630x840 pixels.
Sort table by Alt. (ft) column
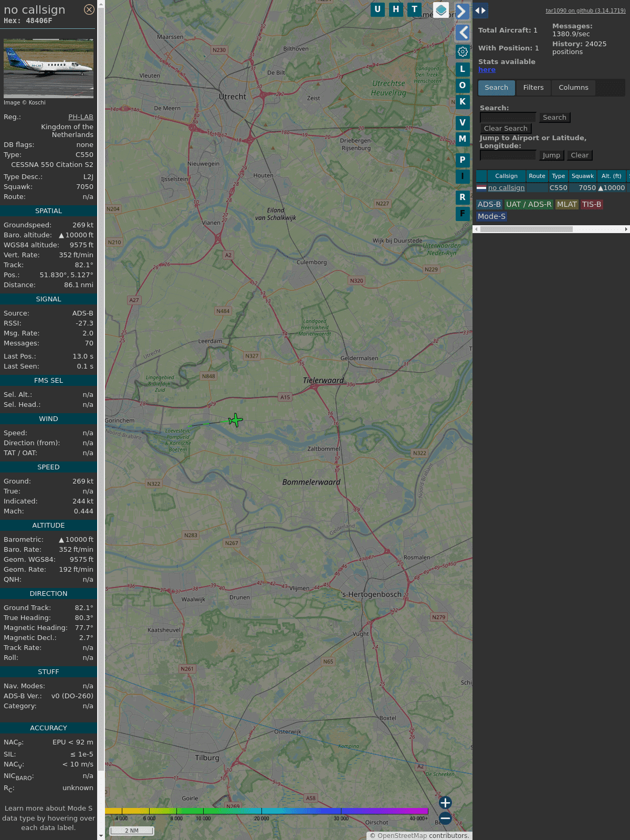tap(611, 176)
